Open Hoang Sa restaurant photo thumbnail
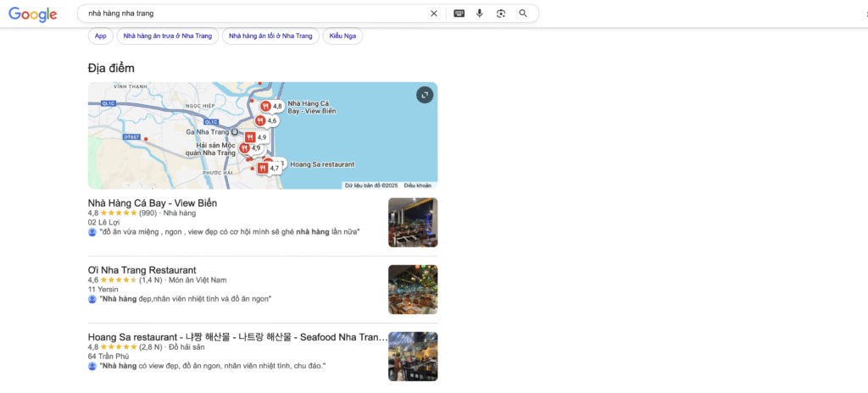868x393 pixels. coord(413,356)
